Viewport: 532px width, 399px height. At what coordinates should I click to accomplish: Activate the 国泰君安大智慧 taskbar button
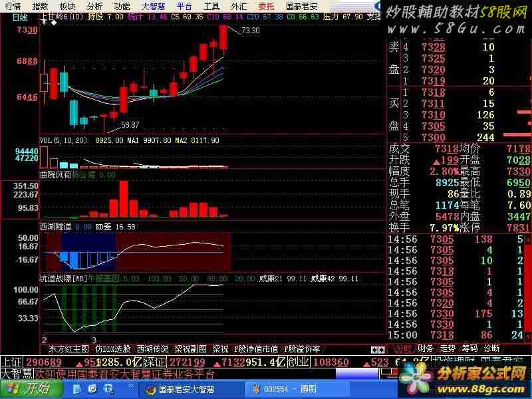191,389
